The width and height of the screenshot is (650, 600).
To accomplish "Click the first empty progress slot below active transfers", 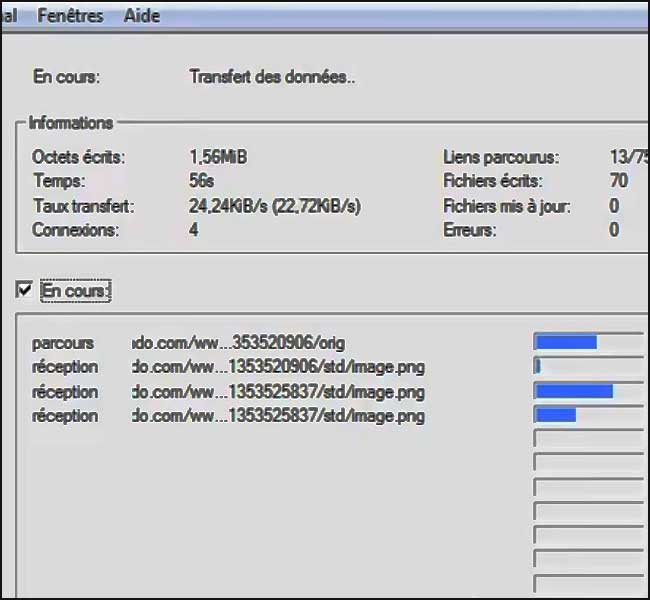I will coord(590,439).
